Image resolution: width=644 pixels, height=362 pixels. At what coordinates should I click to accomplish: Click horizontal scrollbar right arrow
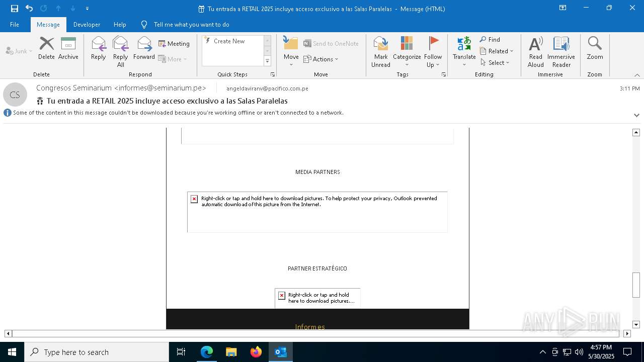point(627,333)
